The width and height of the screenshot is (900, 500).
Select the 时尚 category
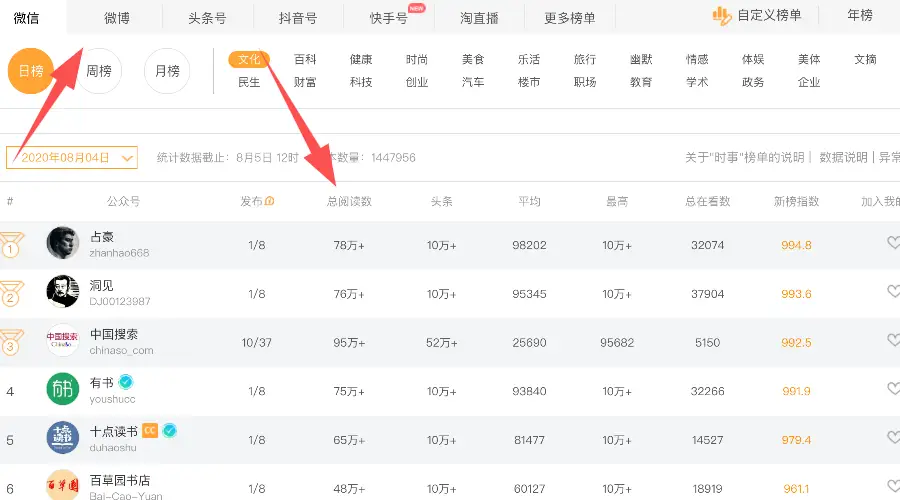click(x=417, y=59)
